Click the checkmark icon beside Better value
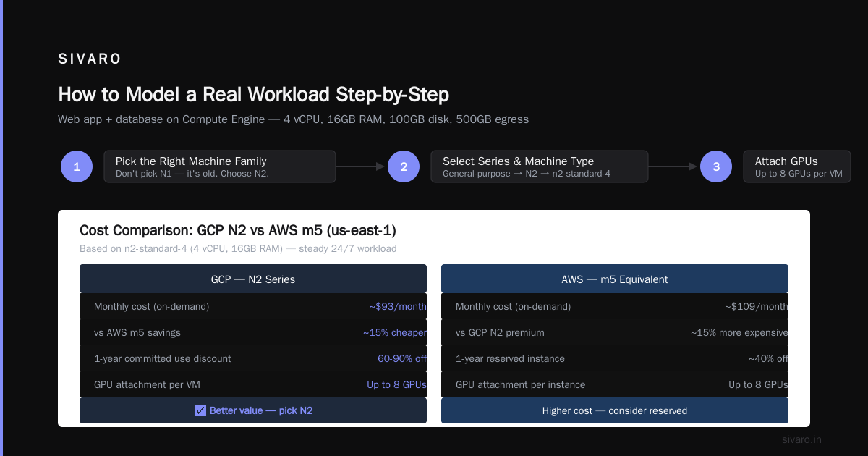Image resolution: width=868 pixels, height=456 pixels. [x=200, y=410]
